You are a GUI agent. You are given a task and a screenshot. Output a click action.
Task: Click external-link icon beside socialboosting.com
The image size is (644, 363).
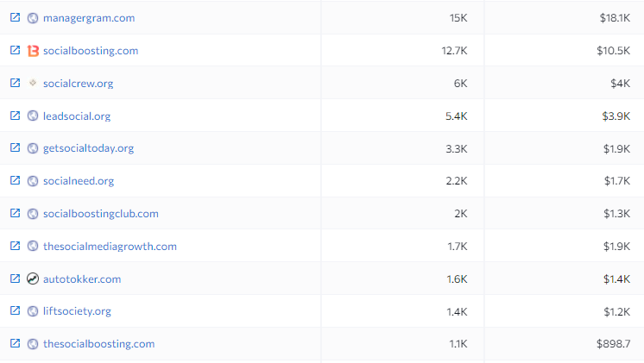(15, 50)
